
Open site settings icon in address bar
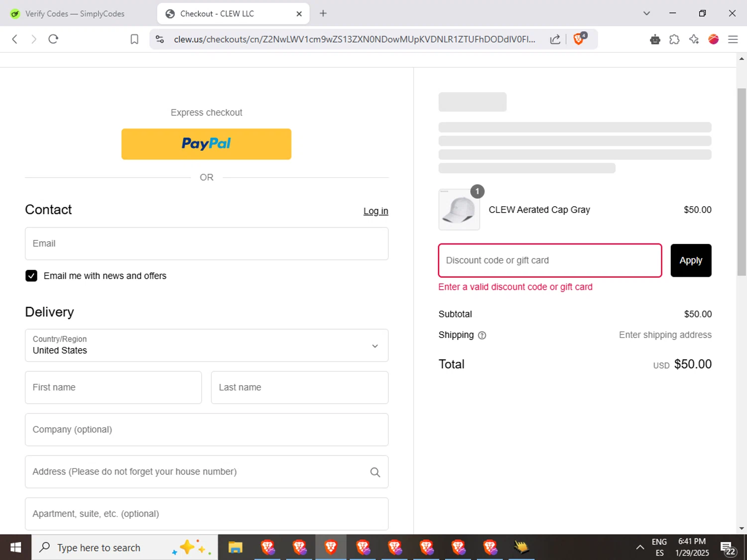[x=160, y=39]
